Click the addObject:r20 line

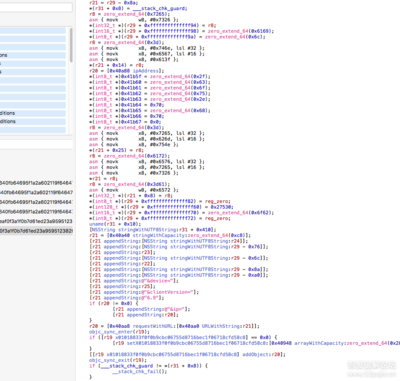[x=187, y=354]
